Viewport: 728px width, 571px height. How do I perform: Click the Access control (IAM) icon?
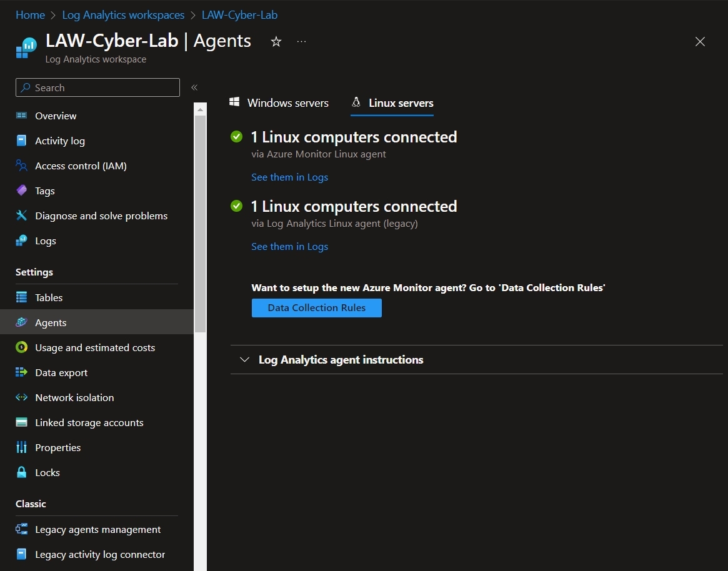(x=21, y=166)
